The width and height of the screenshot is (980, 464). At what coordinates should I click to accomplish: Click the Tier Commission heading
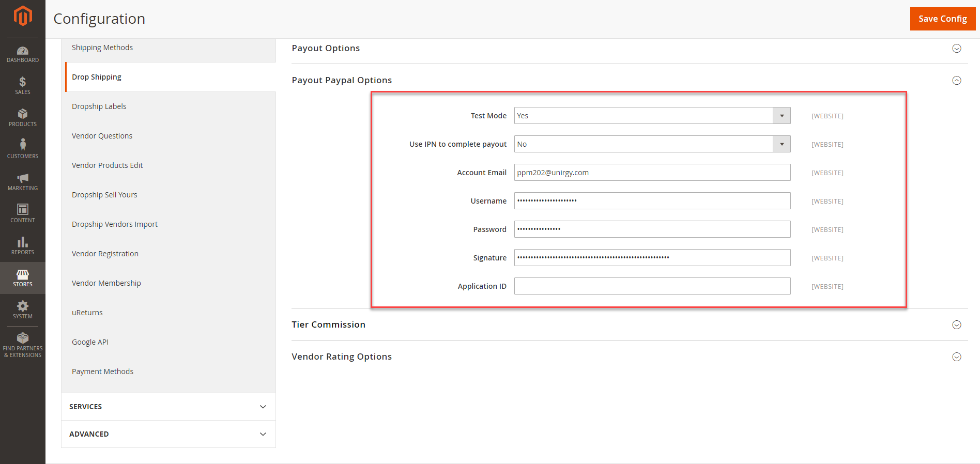pos(328,324)
